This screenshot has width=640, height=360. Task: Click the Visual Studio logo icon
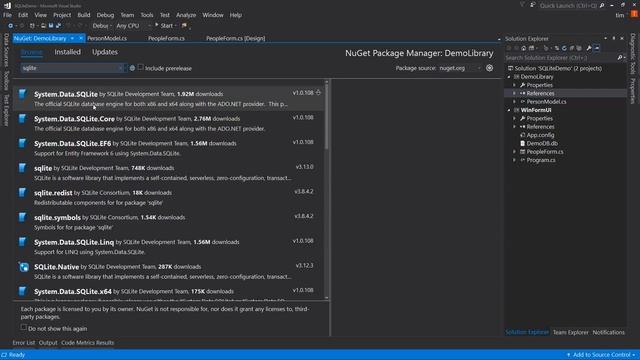click(x=7, y=5)
